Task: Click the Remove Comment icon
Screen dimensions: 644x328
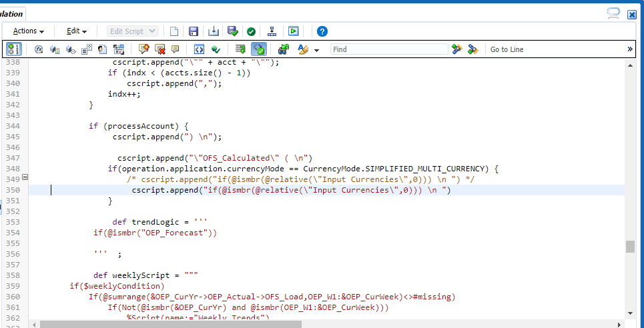Action: coord(160,49)
